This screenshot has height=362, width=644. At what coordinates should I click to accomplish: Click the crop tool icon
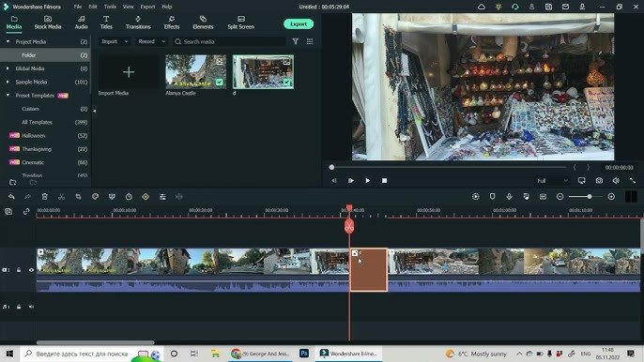(79, 197)
